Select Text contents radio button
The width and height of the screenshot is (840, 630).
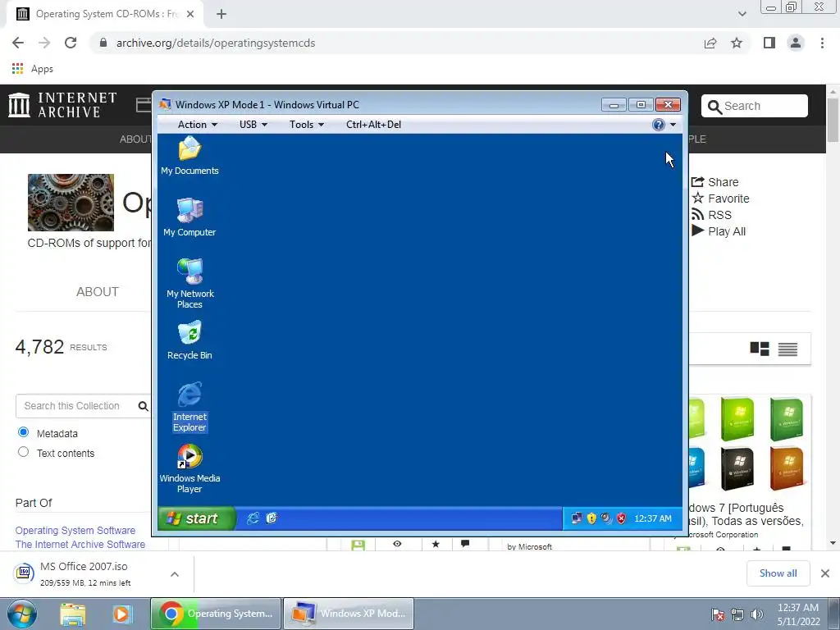[23, 452]
